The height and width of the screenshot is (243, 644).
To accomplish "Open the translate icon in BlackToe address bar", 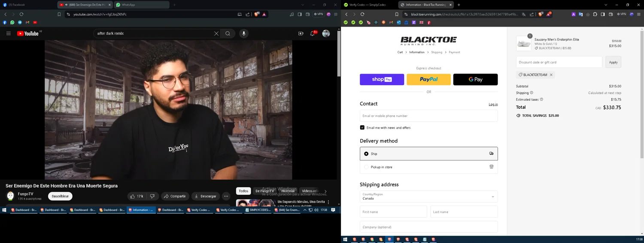I will coord(524,14).
